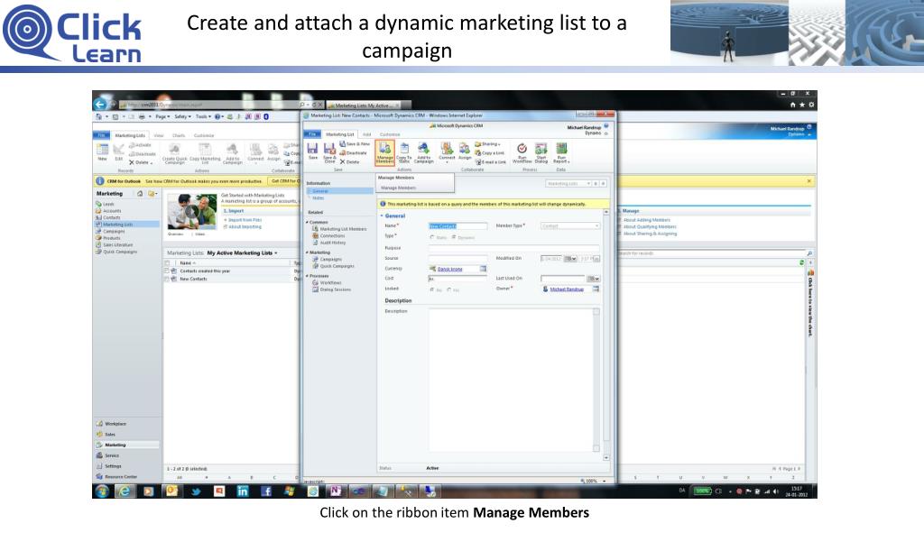The height and width of the screenshot is (560, 924).
Task: Open Owner lookup icon
Action: [x=596, y=289]
